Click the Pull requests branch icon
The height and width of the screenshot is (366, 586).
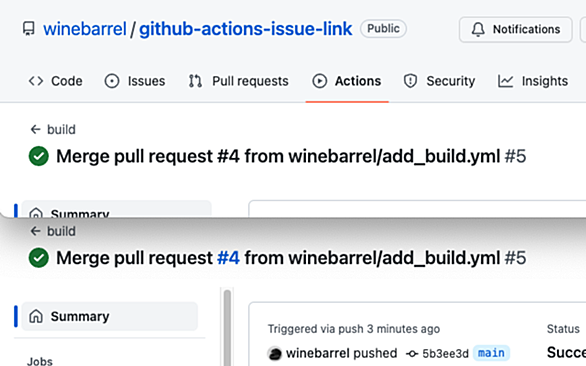(195, 81)
